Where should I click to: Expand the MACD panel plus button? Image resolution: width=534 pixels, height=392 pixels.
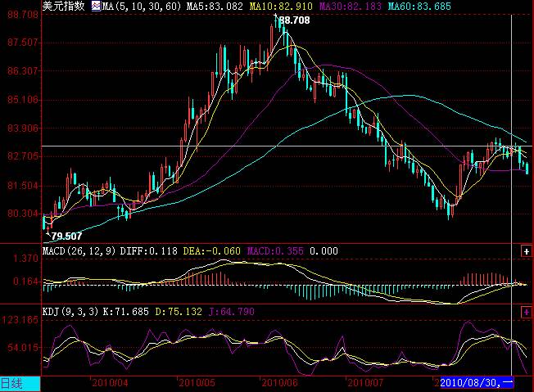click(x=526, y=251)
